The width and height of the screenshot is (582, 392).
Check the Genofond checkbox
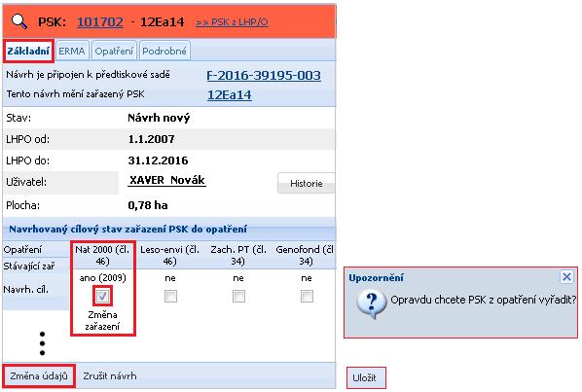click(307, 296)
